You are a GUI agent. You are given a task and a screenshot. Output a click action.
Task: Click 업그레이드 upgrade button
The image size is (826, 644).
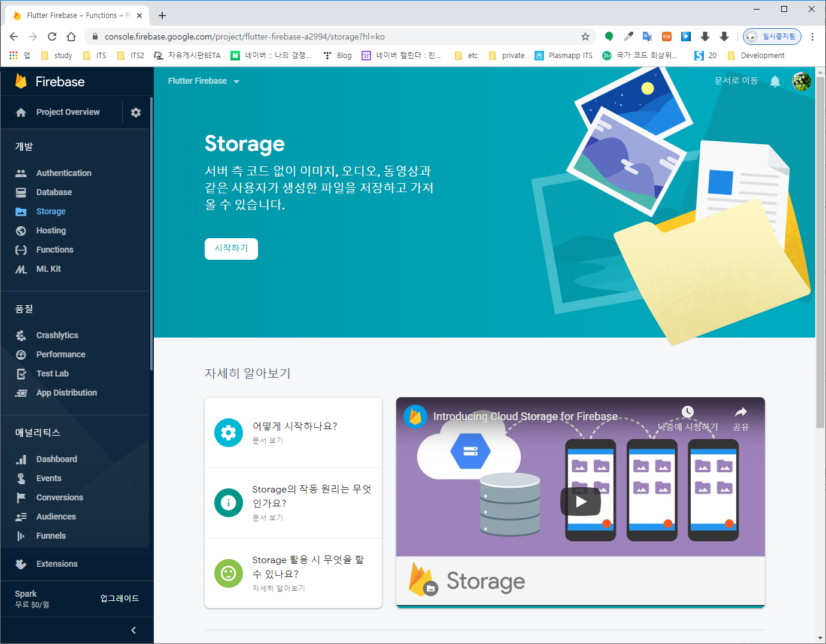[120, 599]
